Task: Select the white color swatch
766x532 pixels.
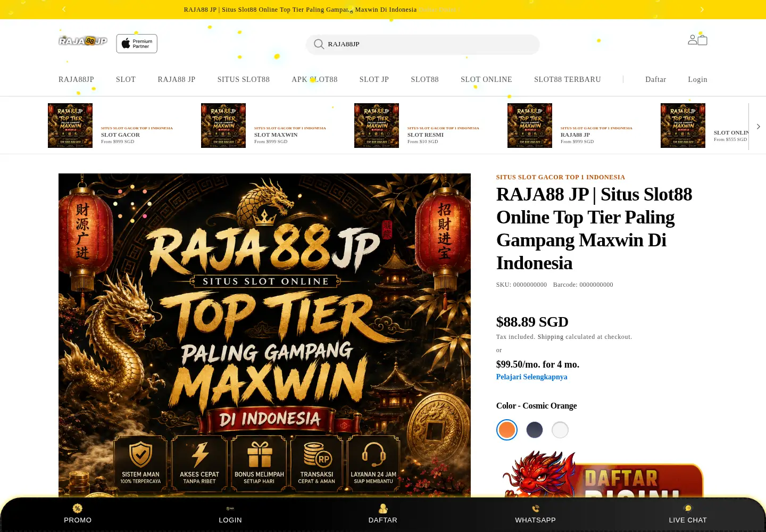Action: click(x=560, y=430)
